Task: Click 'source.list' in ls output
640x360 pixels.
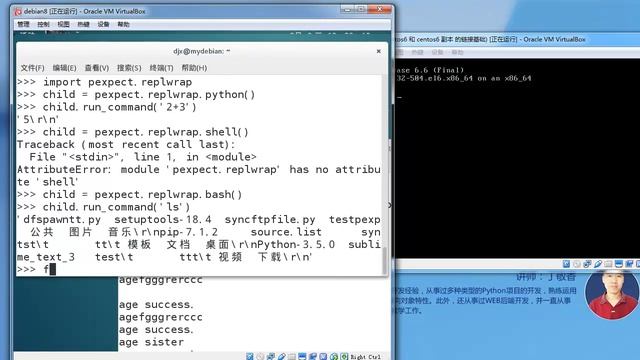Action: (286, 232)
